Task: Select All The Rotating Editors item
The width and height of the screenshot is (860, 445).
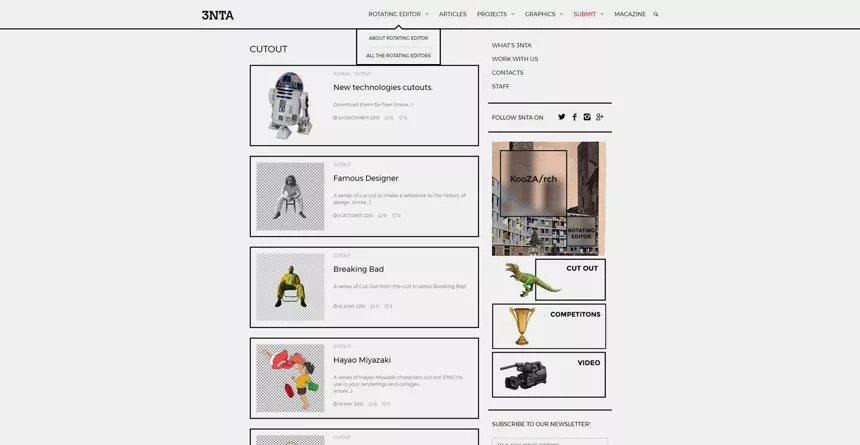Action: coord(398,56)
